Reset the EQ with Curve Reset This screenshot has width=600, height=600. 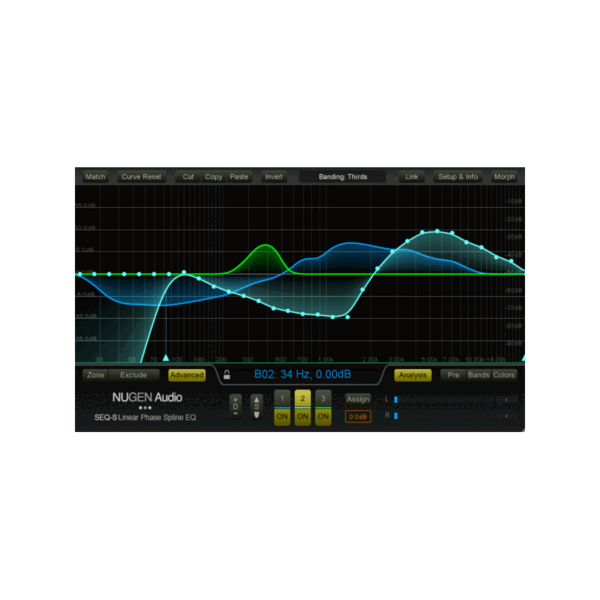click(x=141, y=177)
